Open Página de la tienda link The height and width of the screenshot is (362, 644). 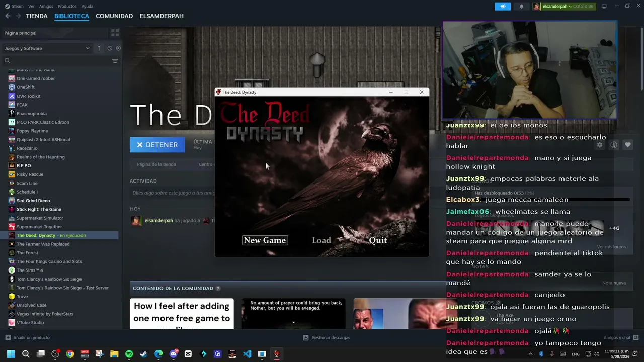[x=156, y=164]
